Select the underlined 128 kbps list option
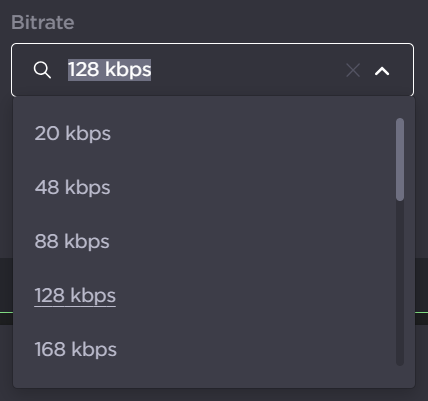Screen dimensions: 428x401 (214, 295)
